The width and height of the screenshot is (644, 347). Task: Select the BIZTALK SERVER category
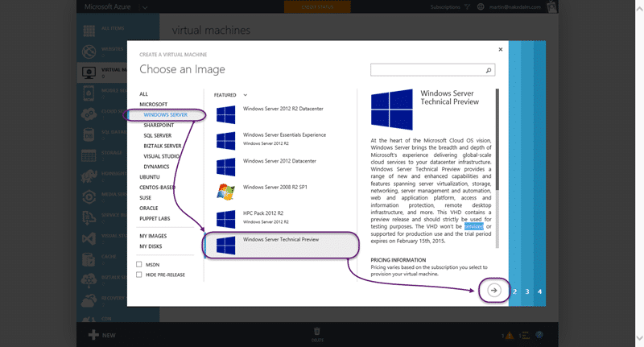(x=163, y=146)
